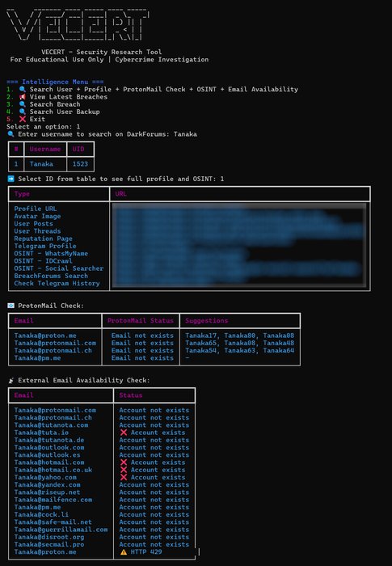Click the Profile URL entry in Type column
Screen dimensions: 392x566
coord(36,209)
